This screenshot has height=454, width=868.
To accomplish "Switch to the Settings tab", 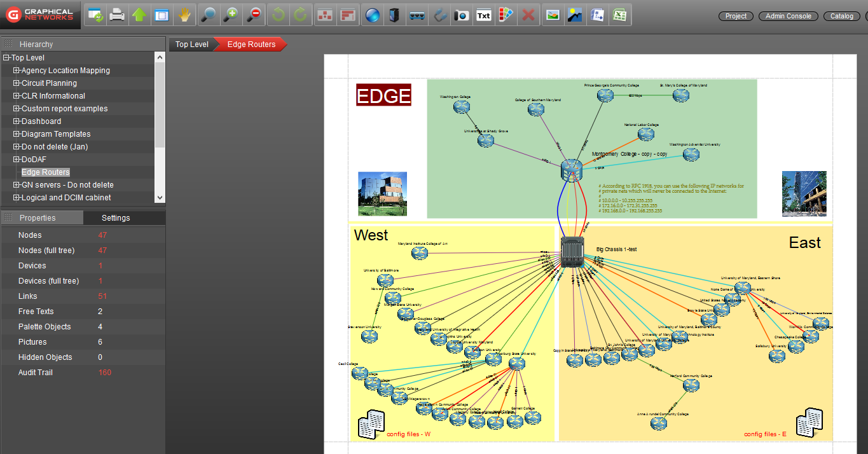I will point(116,218).
